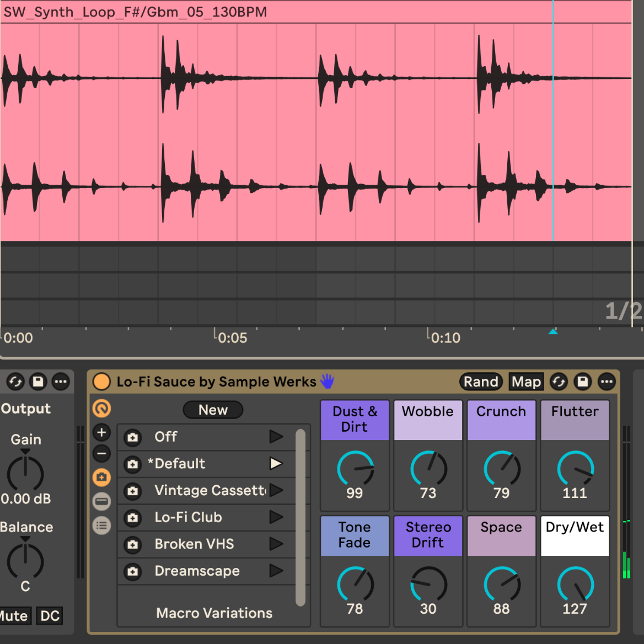Click the save preset disk icon in Lo-Fi Sauce
This screenshot has width=644, height=644.
582,382
